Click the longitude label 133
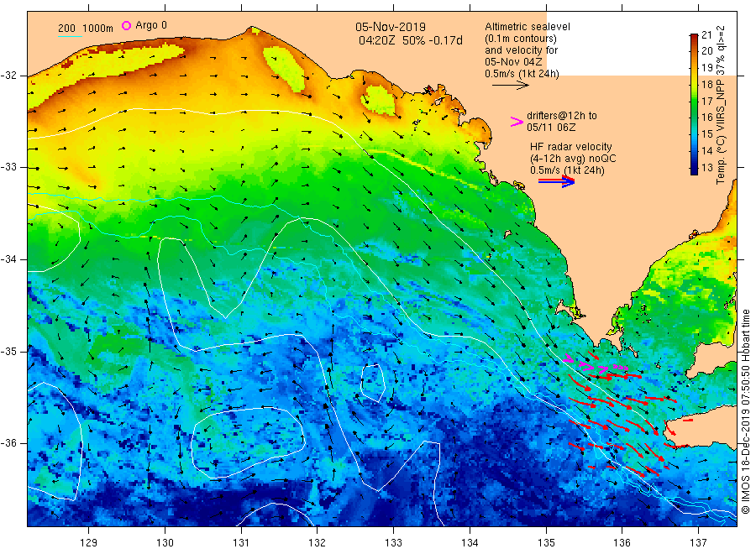The width and height of the screenshot is (756, 554). click(x=393, y=543)
